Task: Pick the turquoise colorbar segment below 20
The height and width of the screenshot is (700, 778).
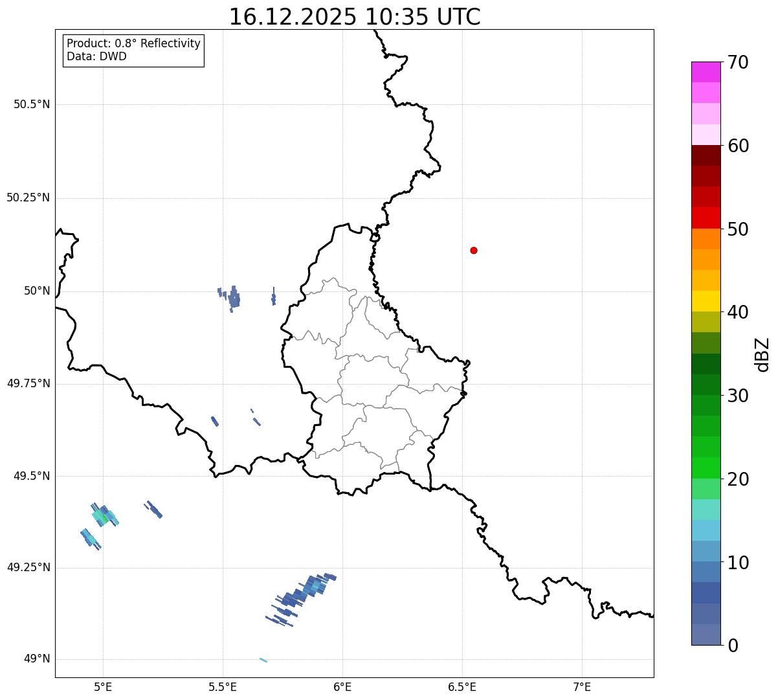Action: pos(706,510)
